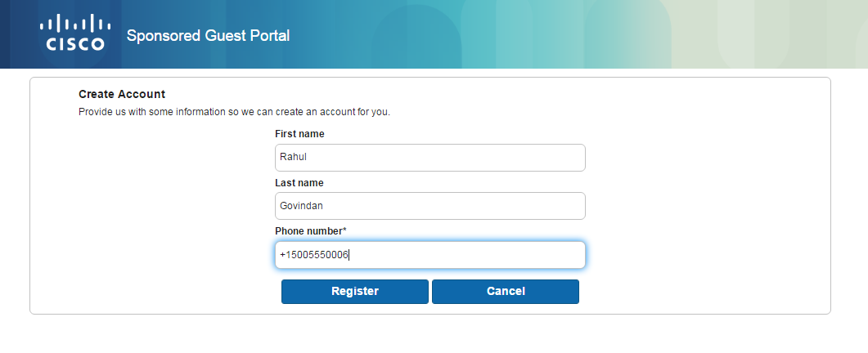The image size is (868, 353).
Task: Click the blank area below the form panel
Action: 434,335
